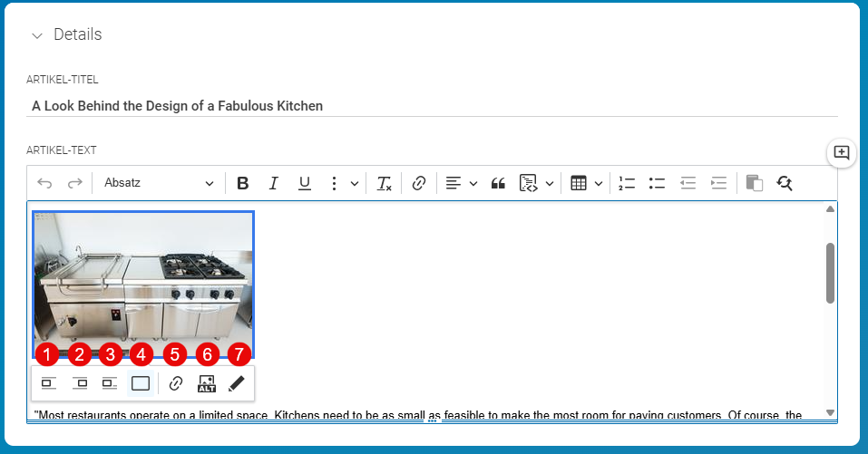This screenshot has width=868, height=454.
Task: Toggle bold formatting in the toolbar
Action: [242, 183]
